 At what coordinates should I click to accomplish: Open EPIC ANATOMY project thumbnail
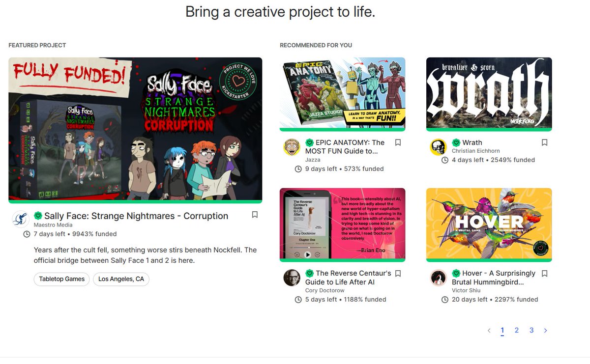(x=343, y=93)
